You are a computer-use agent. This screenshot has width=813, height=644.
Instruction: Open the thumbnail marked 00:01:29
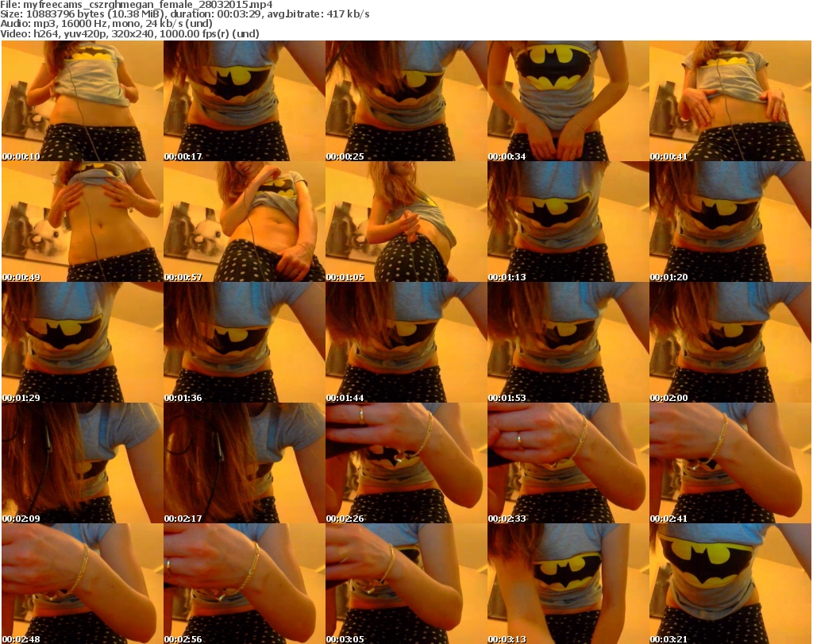click(83, 343)
